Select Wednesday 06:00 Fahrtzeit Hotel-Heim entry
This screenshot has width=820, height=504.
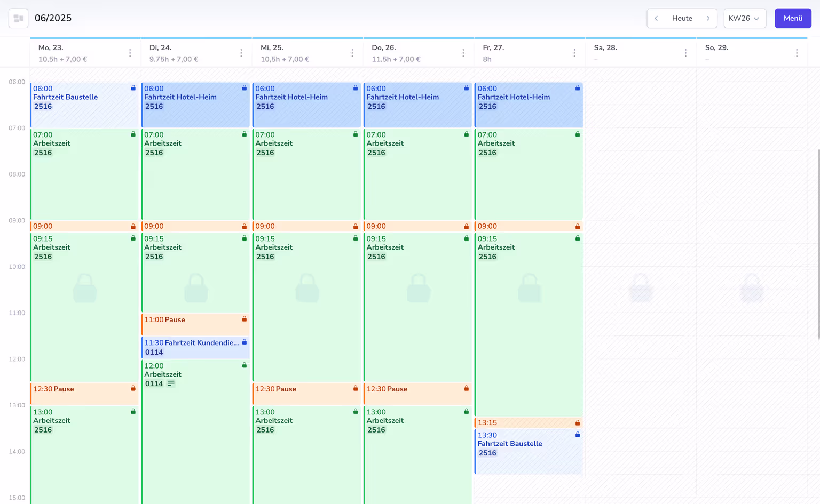pos(306,105)
